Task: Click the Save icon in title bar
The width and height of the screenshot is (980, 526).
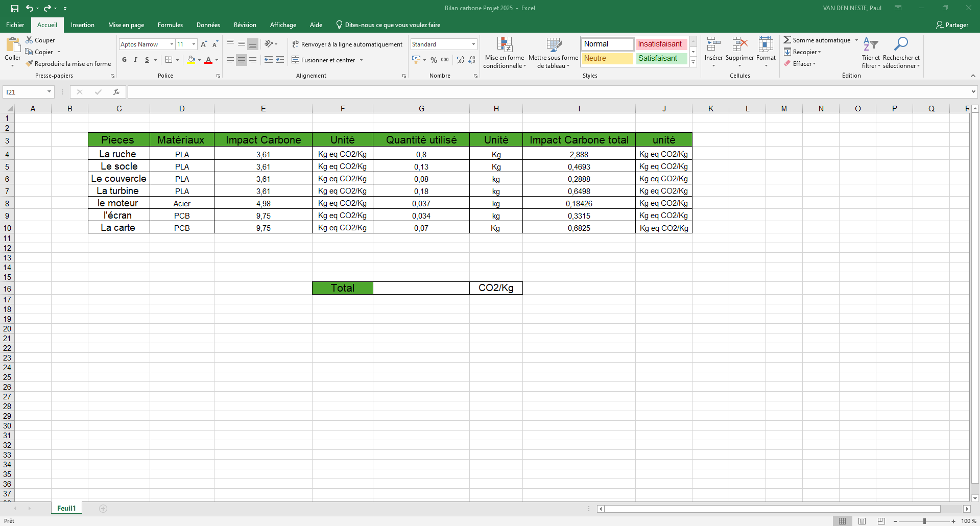Action: point(15,8)
